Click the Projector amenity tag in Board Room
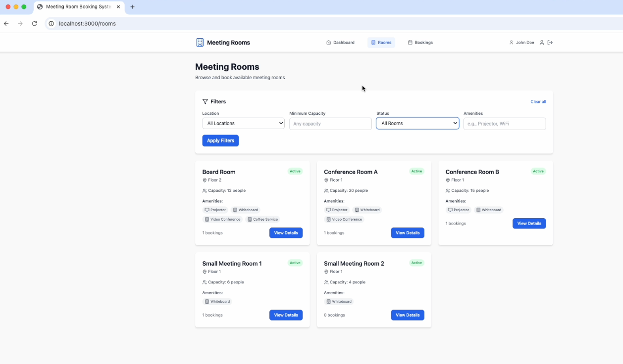The width and height of the screenshot is (623, 364). 215,210
